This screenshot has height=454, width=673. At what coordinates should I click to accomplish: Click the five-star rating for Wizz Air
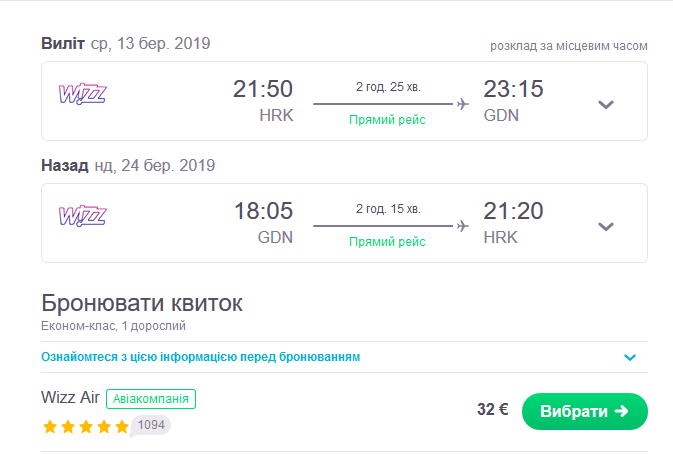tap(86, 427)
